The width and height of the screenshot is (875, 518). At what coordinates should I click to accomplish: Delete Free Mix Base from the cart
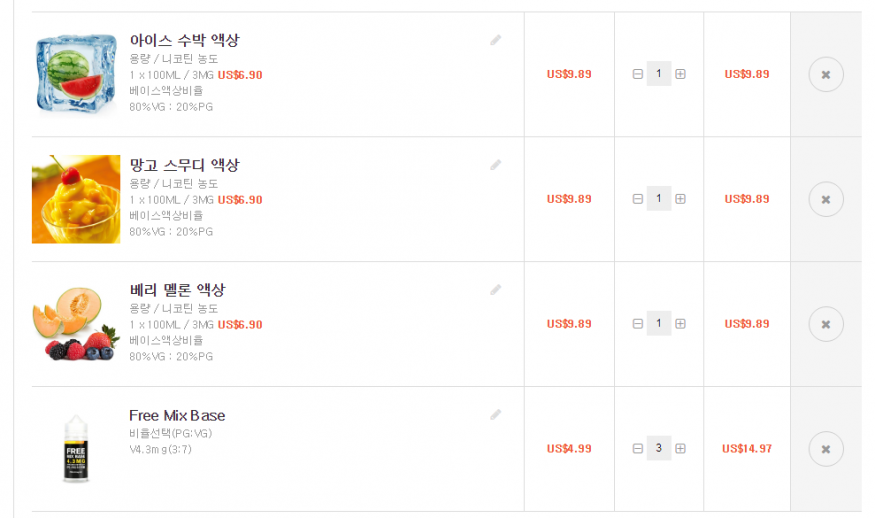coord(825,449)
